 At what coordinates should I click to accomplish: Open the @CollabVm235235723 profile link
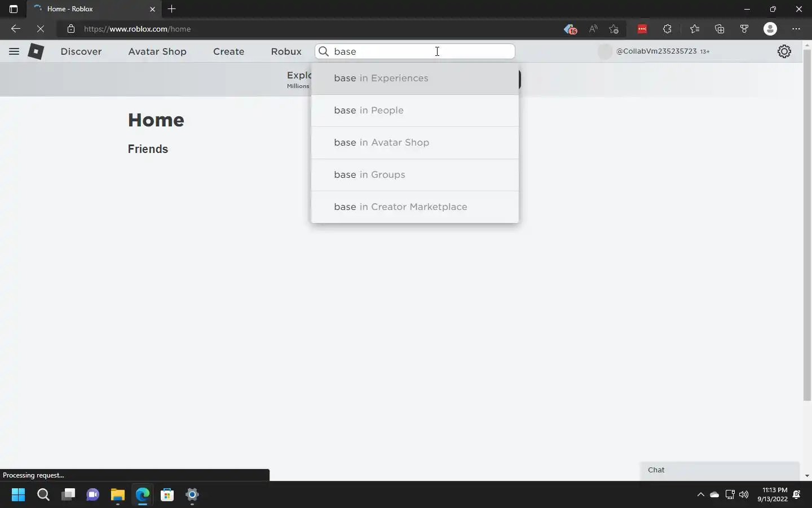pyautogui.click(x=656, y=51)
